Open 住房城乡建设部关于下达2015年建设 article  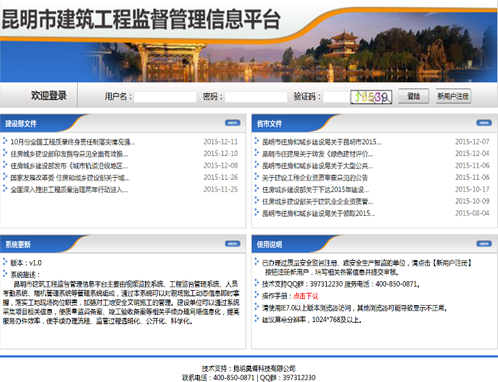(x=316, y=190)
